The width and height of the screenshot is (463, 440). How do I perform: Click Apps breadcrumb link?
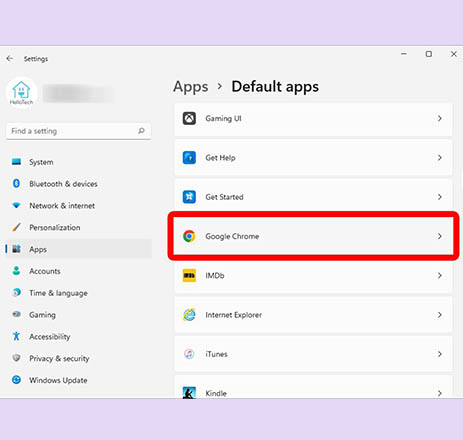[x=191, y=87]
